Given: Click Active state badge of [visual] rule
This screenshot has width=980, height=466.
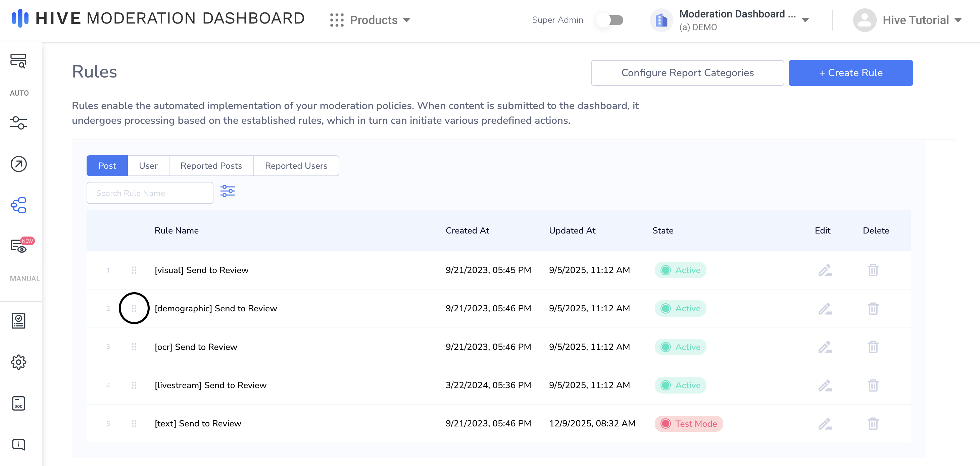Looking at the screenshot, I should 680,270.
